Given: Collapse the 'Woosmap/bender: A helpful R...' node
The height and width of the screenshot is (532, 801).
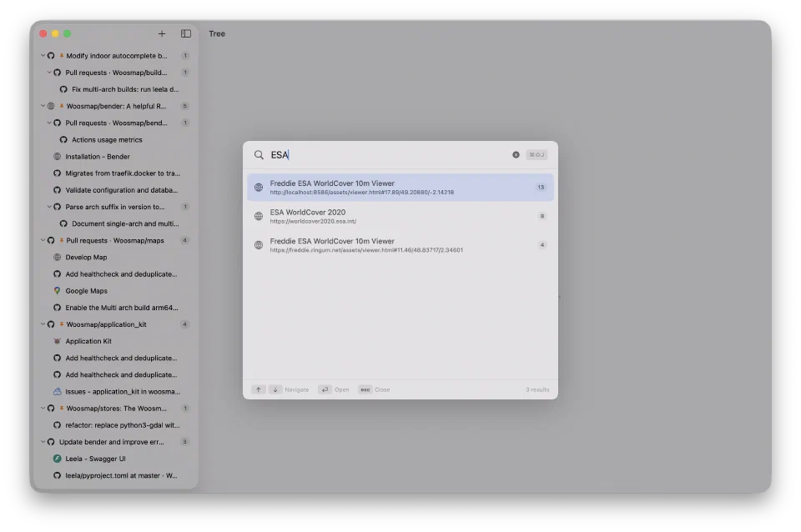Looking at the screenshot, I should (x=43, y=106).
